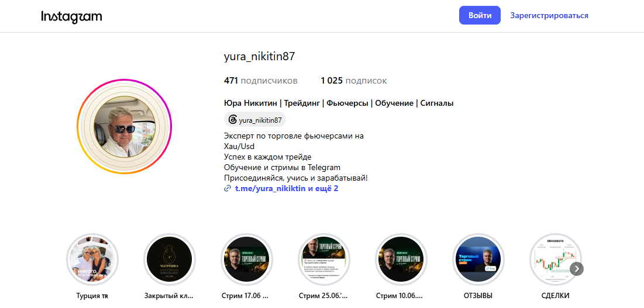This screenshot has width=644, height=308.
Task: Click the link chain icon beside t.me link
Action: point(228,189)
